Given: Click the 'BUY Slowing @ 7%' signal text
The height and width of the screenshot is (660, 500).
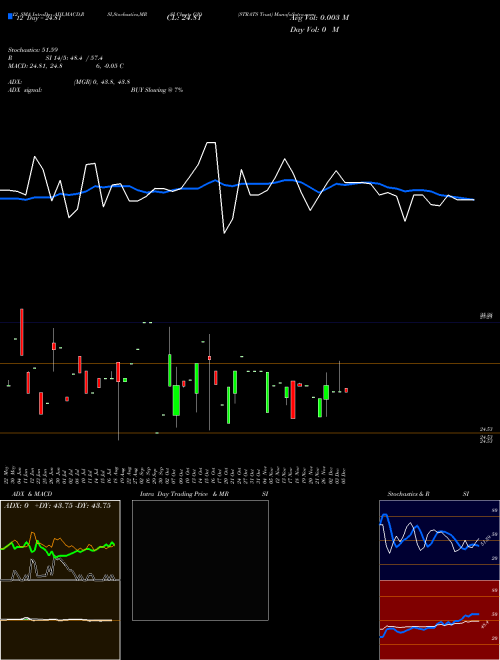Looking at the screenshot, I should point(157,90).
